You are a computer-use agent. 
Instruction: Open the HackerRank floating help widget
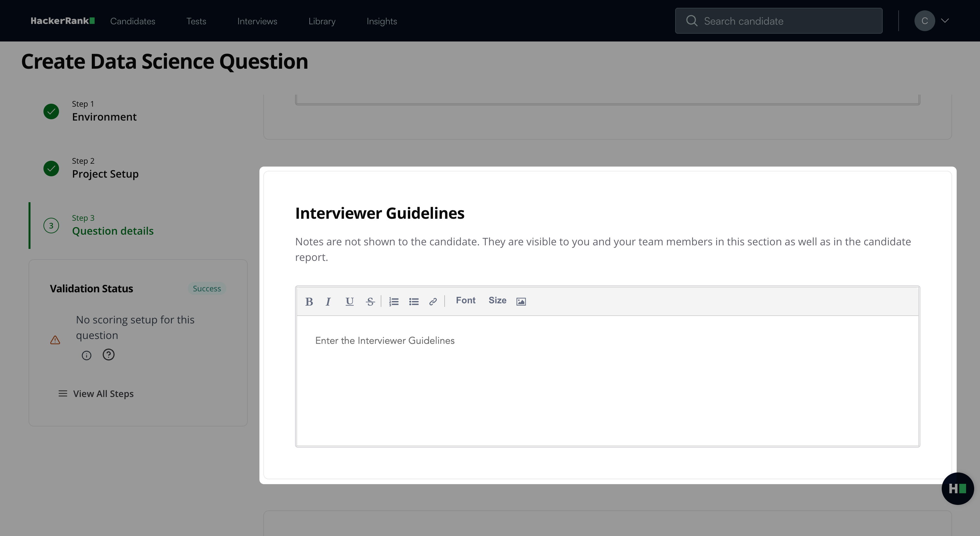pyautogui.click(x=957, y=488)
